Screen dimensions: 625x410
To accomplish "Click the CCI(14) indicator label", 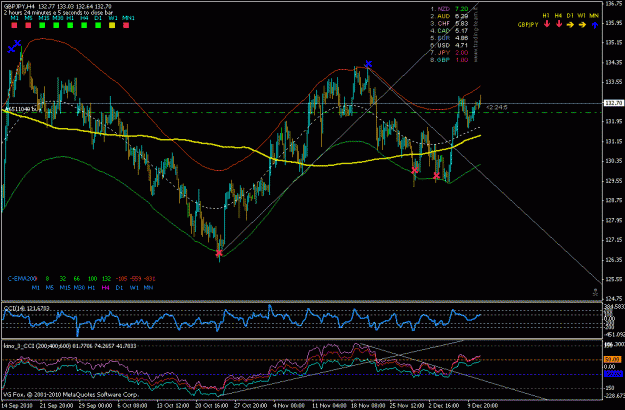I will tap(27, 308).
